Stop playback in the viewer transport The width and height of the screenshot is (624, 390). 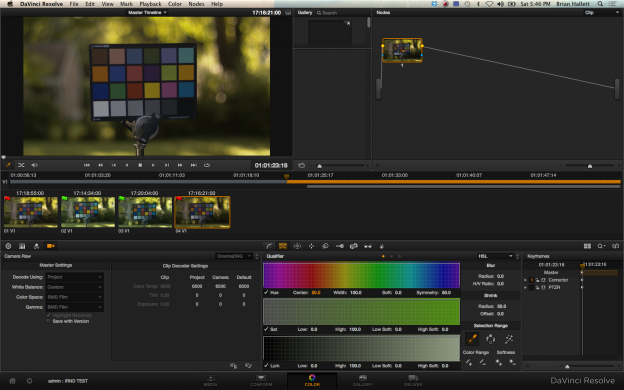coord(140,165)
